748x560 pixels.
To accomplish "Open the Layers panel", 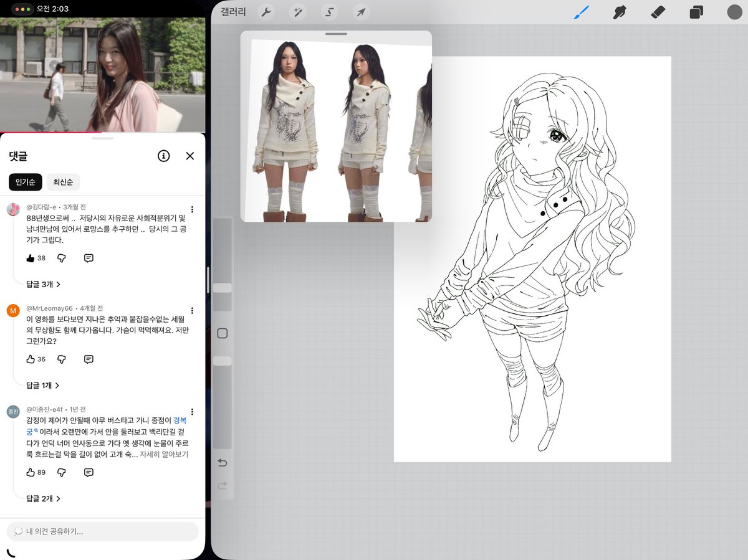I will (x=696, y=12).
